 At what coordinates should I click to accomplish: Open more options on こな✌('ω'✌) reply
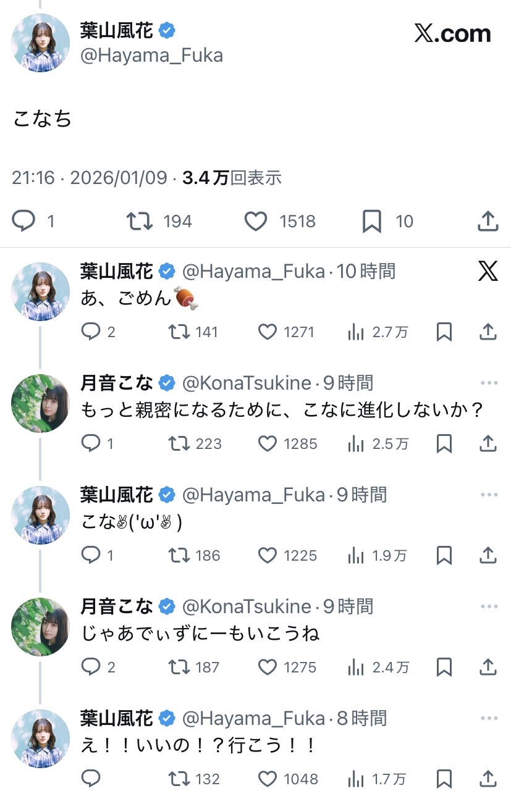point(489,495)
